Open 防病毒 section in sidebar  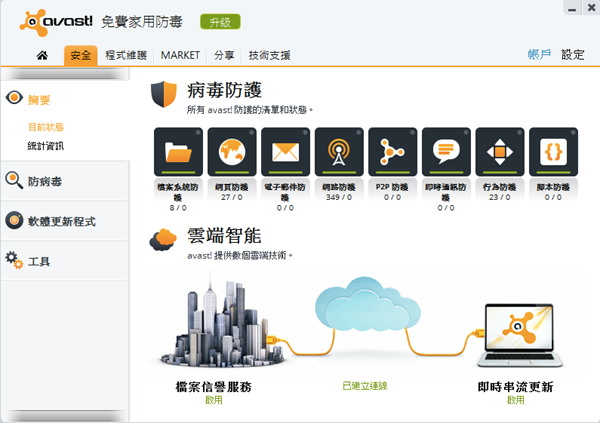(45, 181)
